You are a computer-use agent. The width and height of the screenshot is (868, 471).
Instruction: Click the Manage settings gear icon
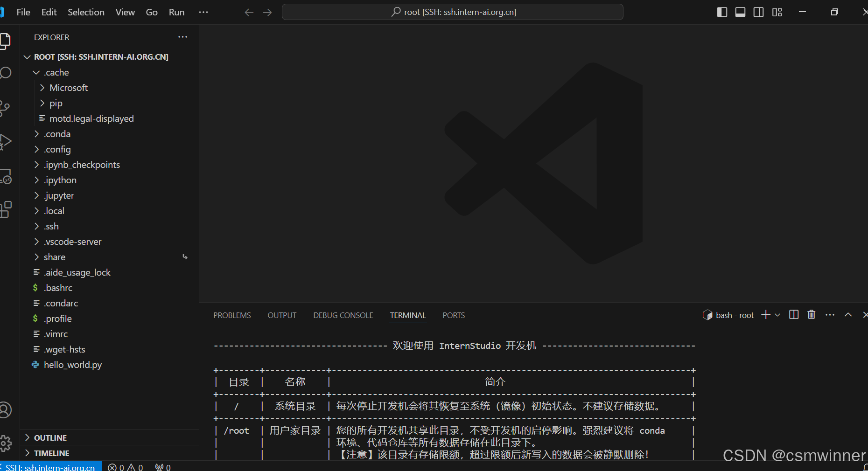6,443
